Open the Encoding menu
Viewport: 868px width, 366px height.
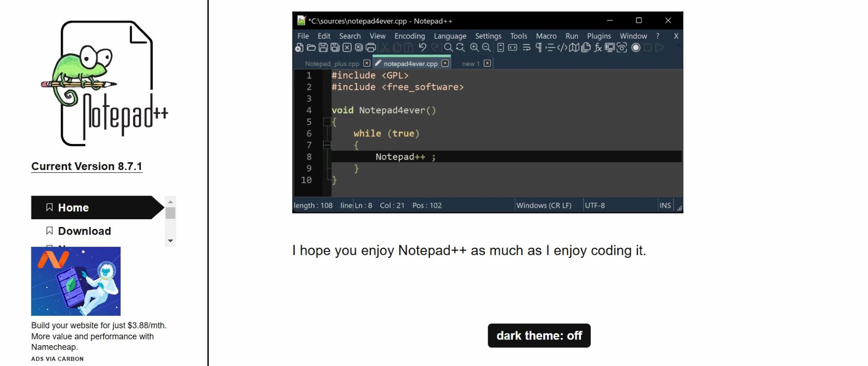[x=409, y=36]
